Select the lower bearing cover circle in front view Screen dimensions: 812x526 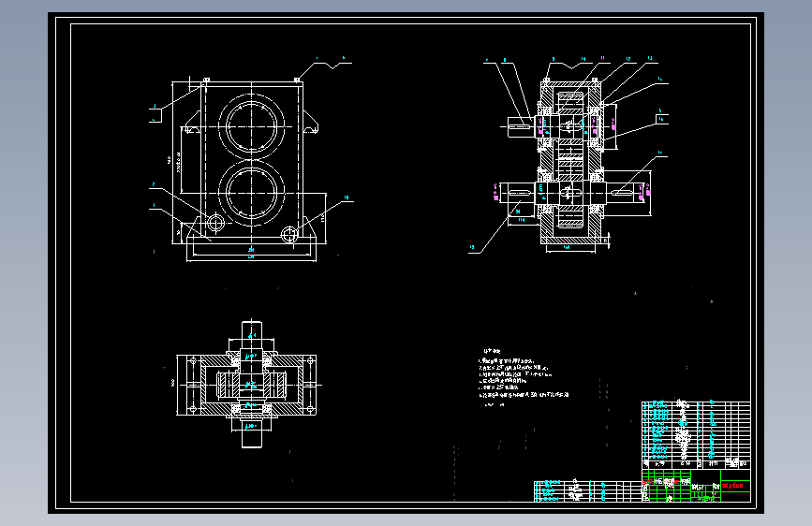pos(252,193)
